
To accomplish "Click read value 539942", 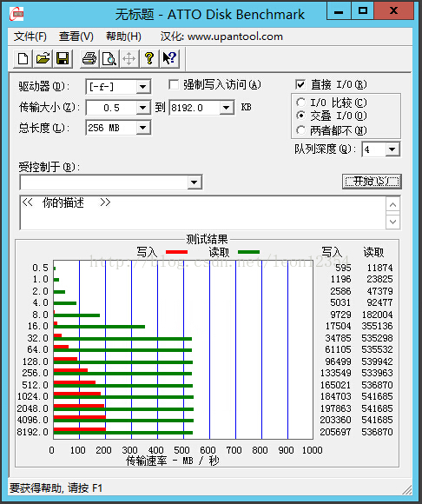I will (377, 361).
